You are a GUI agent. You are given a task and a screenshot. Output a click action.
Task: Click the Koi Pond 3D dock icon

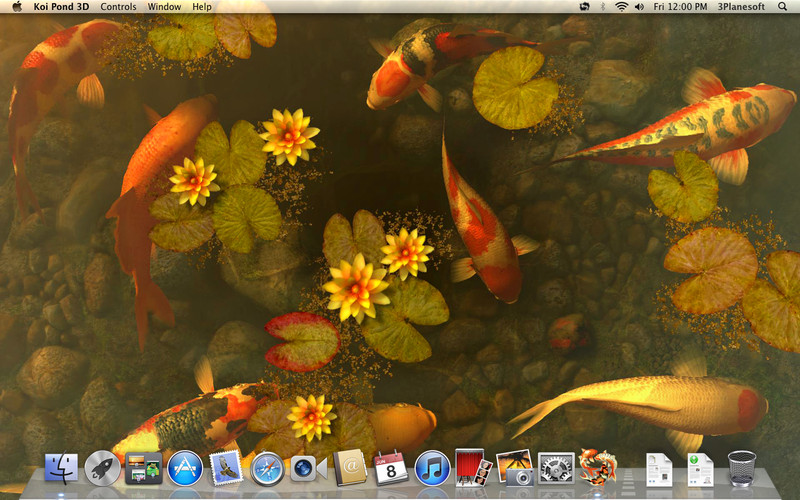pos(597,467)
